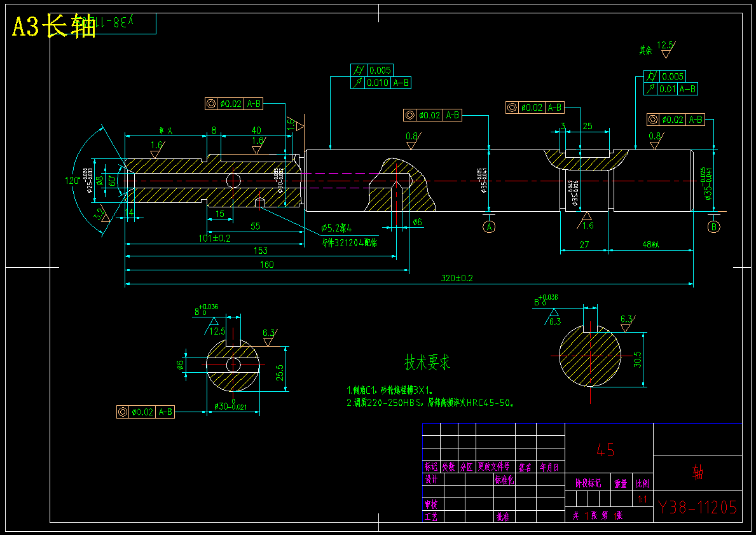Click the "标准化" cell in title block
756x535 pixels.
pyautogui.click(x=504, y=480)
